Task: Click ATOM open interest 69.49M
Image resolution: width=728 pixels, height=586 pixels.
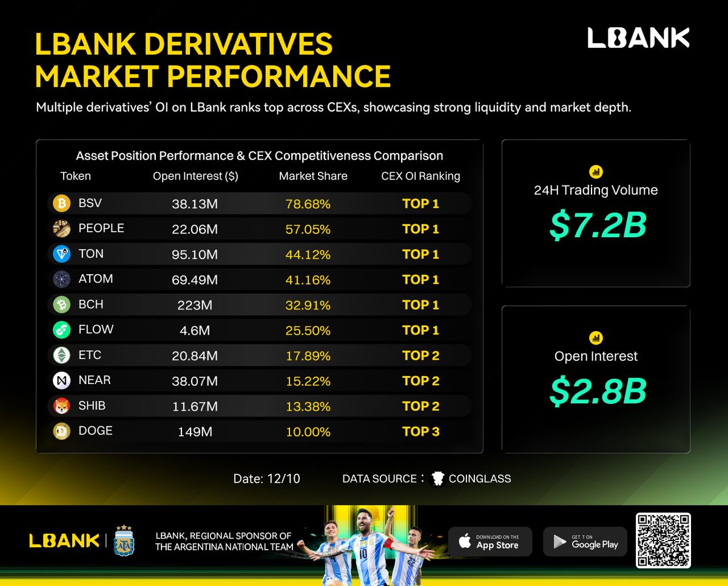Action: point(195,280)
